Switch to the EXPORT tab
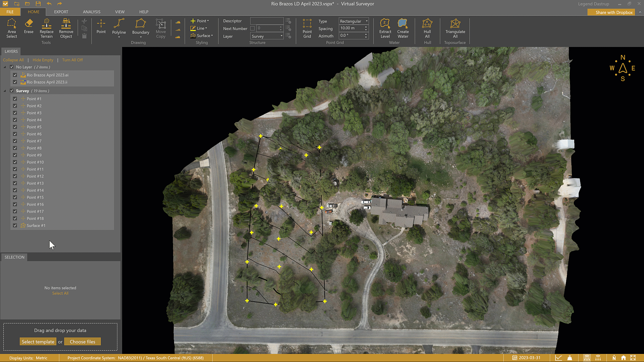 (61, 12)
